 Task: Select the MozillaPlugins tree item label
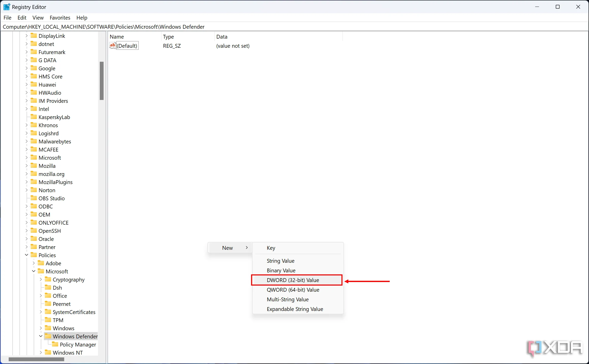56,182
